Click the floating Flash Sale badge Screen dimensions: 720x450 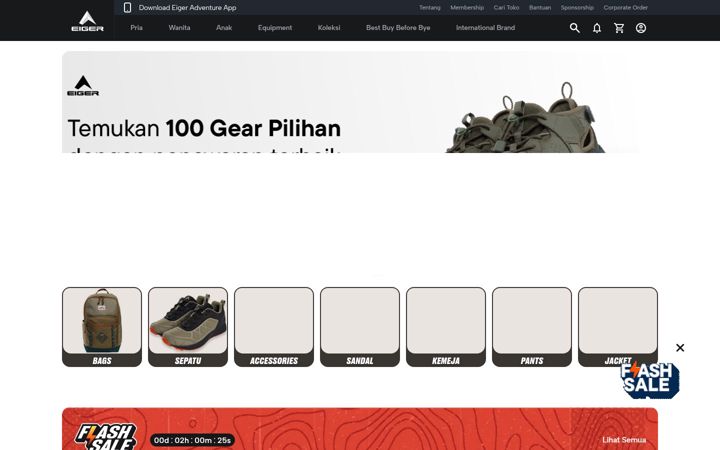click(x=649, y=380)
